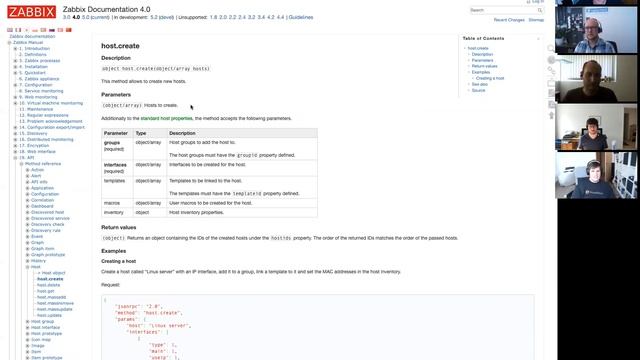
Task: Open unsupported version 4.4 docs
Action: pyautogui.click(x=280, y=18)
